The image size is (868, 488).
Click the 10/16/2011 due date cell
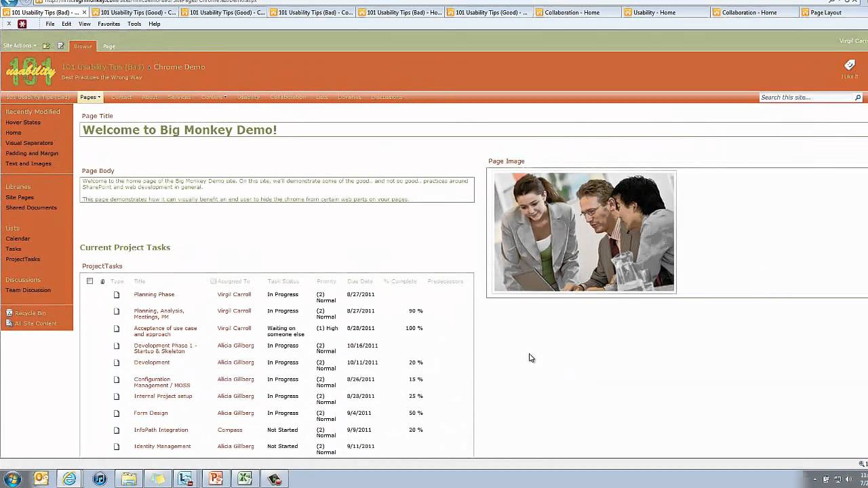(x=362, y=346)
